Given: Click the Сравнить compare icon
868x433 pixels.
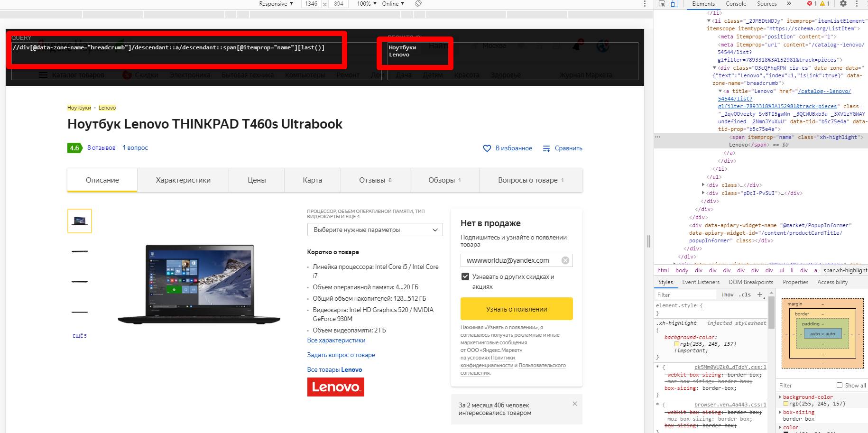Looking at the screenshot, I should [x=546, y=148].
